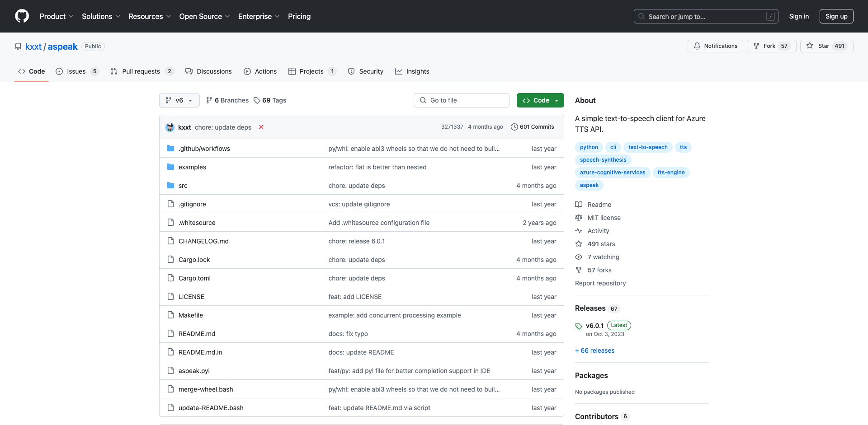Click the Readme book icon
868x425 pixels.
(579, 205)
